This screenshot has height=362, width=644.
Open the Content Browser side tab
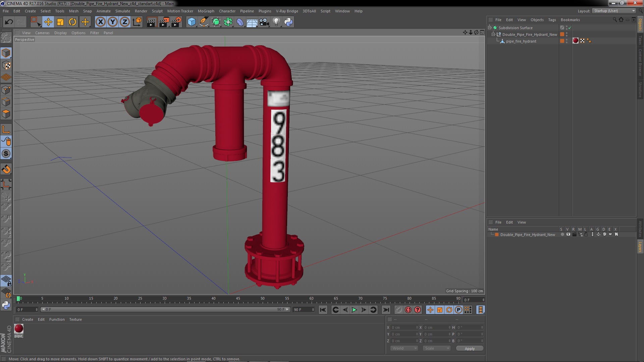click(x=640, y=62)
